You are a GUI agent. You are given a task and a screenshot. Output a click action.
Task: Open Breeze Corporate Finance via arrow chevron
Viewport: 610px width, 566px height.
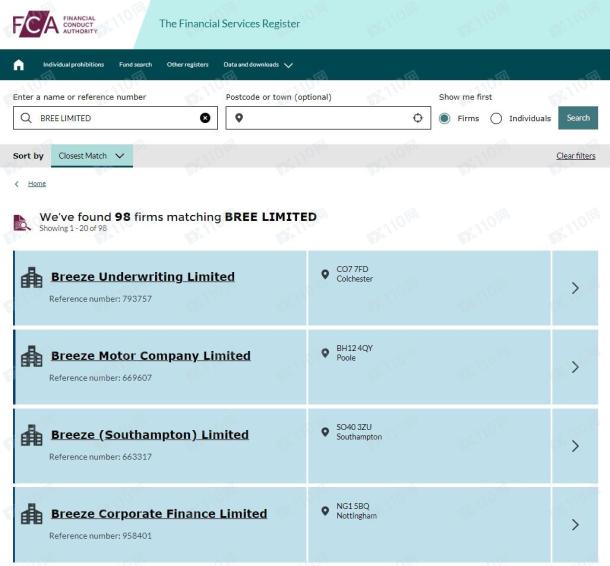[575, 525]
